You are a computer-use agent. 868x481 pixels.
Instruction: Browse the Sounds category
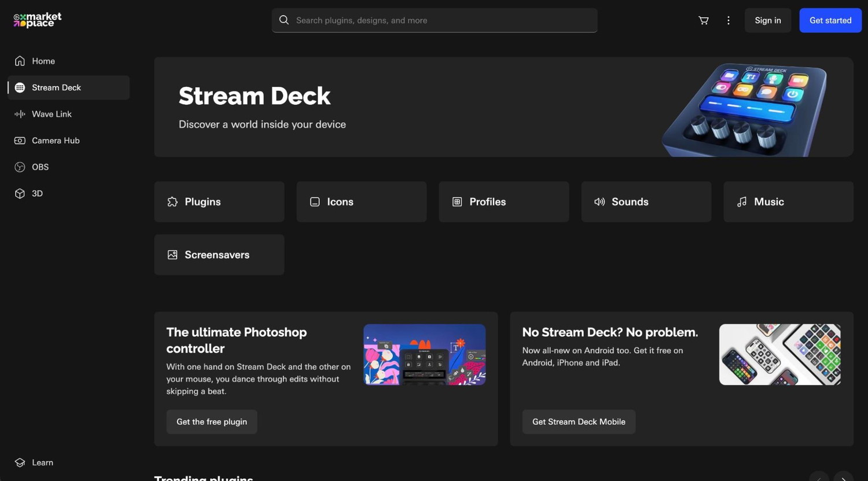[646, 202]
